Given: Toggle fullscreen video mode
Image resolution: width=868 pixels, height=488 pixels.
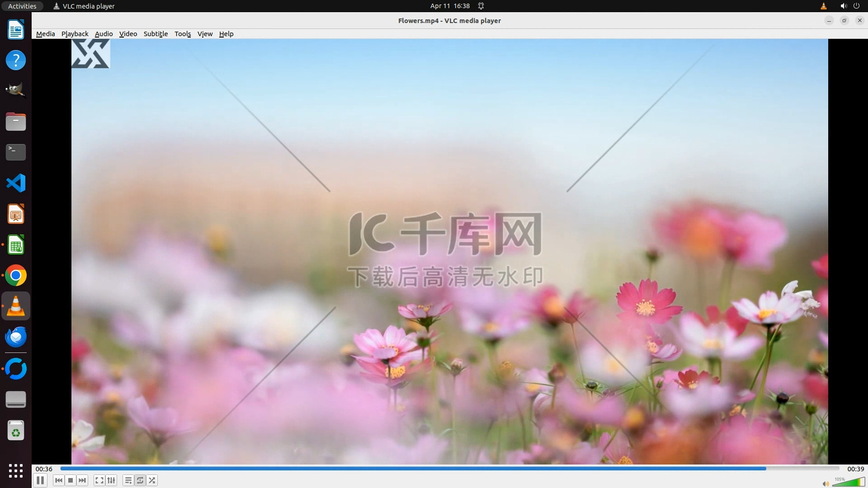Looking at the screenshot, I should pyautogui.click(x=99, y=480).
